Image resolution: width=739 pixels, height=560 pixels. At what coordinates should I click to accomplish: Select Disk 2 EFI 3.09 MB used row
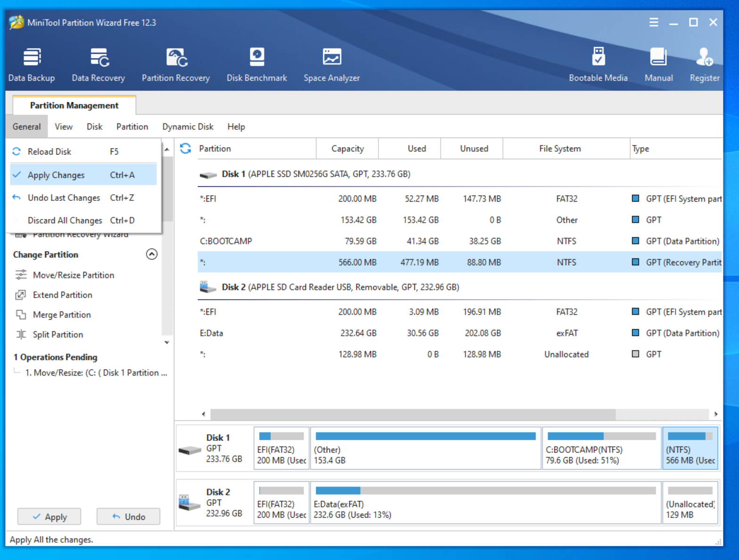(460, 312)
